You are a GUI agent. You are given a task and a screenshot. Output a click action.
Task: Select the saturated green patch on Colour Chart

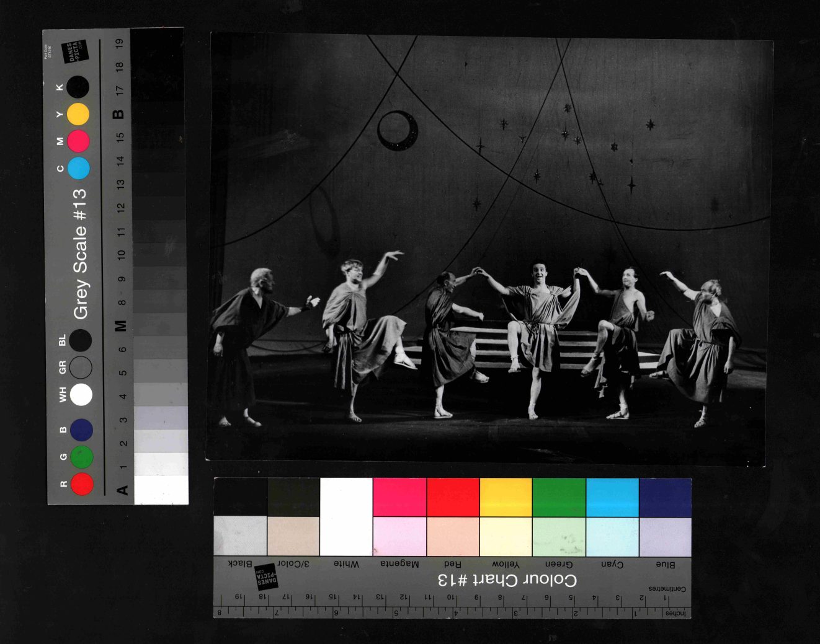click(559, 497)
